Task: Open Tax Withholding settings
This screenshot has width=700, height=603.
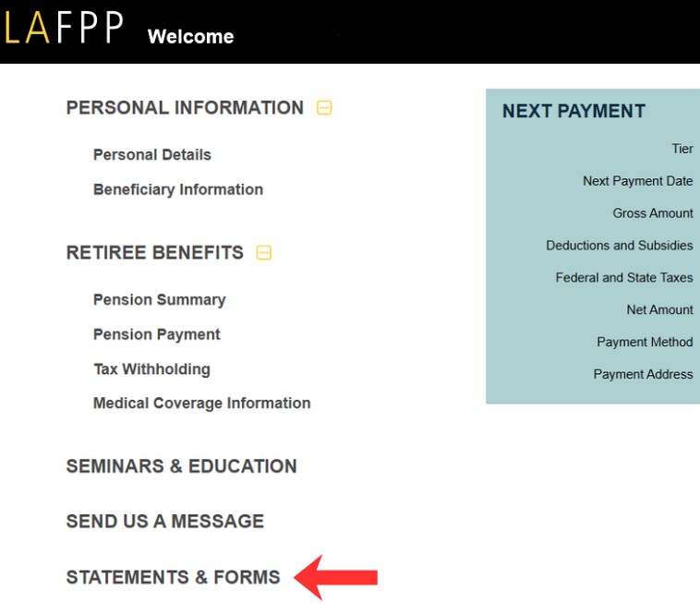Action: 151,369
